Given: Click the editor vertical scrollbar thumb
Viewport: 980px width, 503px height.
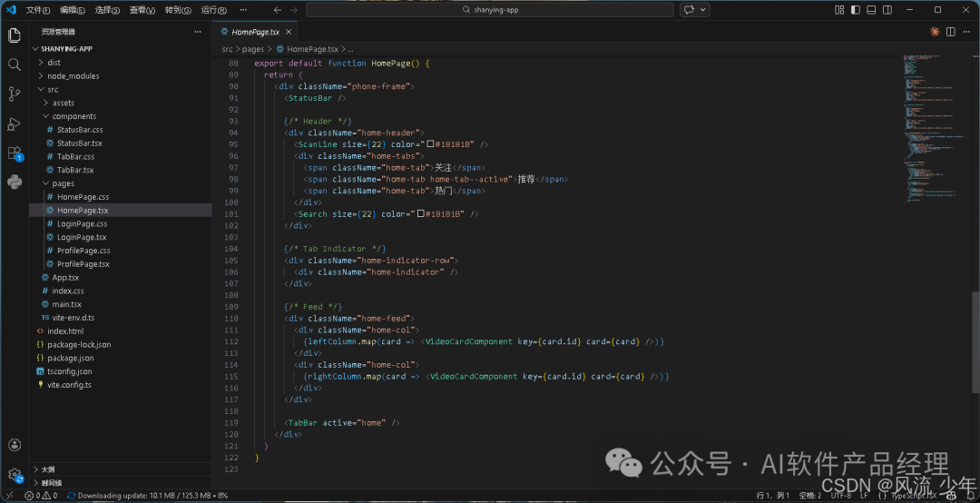Looking at the screenshot, I should tap(976, 341).
